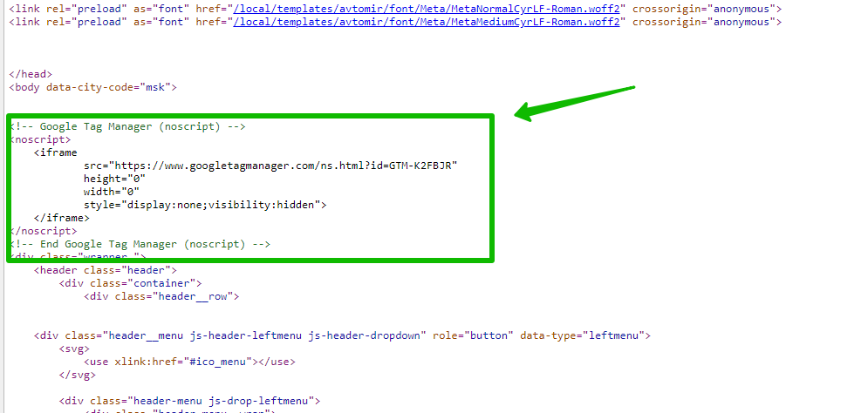Screen dimensions: 868x413
Task: Click the style display:none attribute line
Action: (x=205, y=205)
